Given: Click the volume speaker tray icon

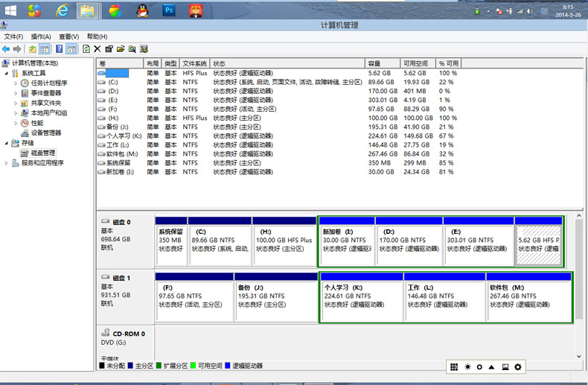Looking at the screenshot, I should (x=530, y=11).
